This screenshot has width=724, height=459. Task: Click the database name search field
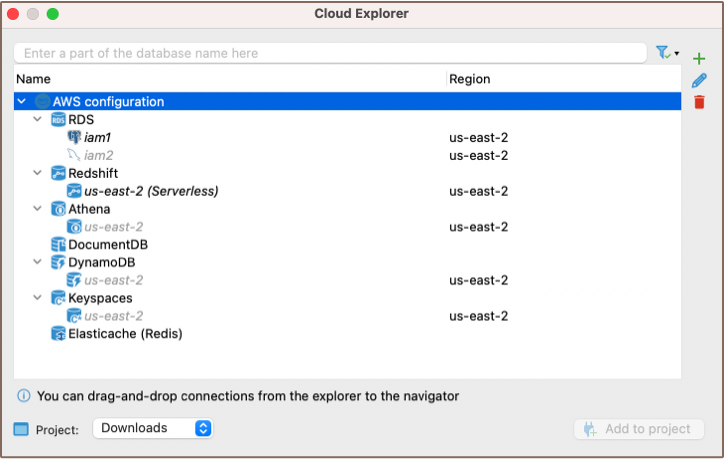pos(330,53)
